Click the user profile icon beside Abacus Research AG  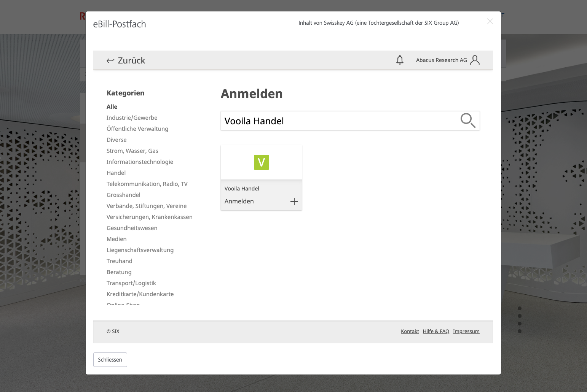pos(475,60)
